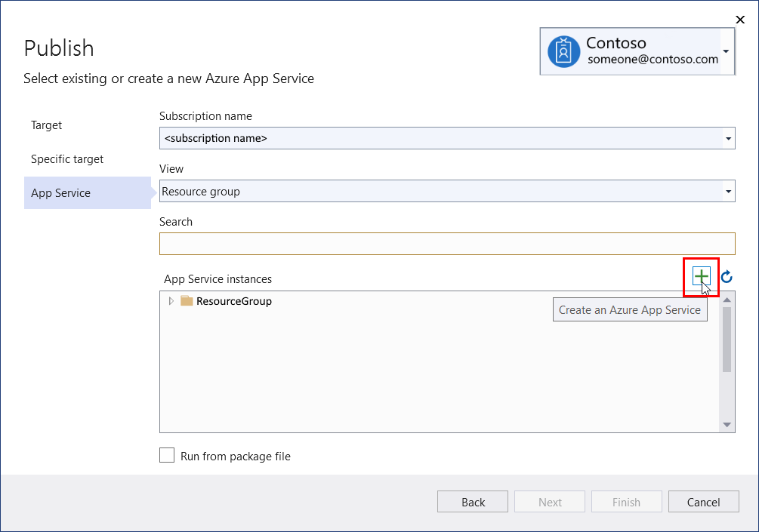Click the green plus Create App Service icon

point(701,276)
